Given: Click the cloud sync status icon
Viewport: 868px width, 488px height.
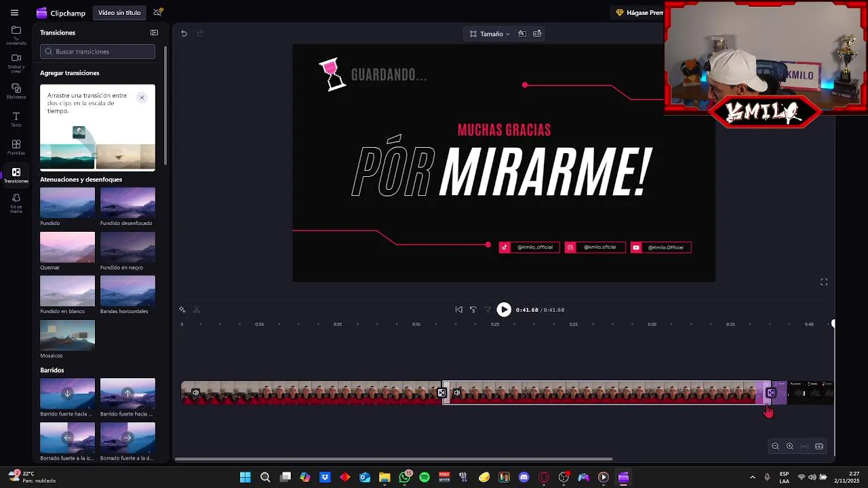Looking at the screenshot, I should click(158, 12).
